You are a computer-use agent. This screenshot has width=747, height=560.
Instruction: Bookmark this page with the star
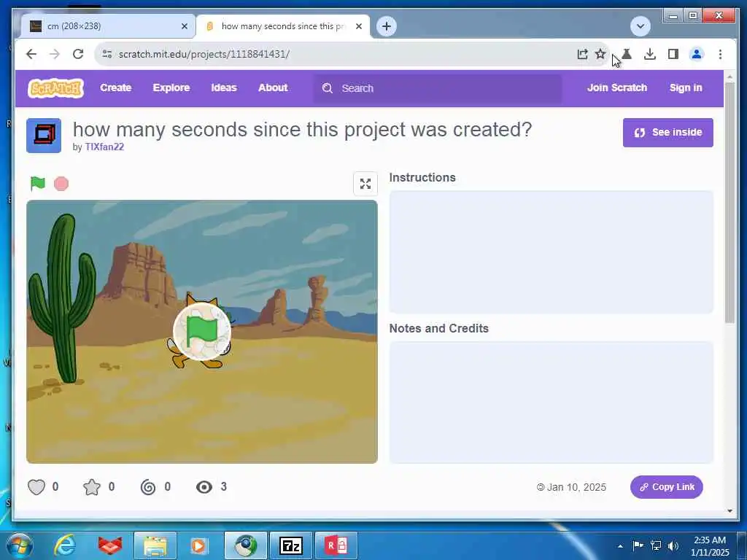coord(600,54)
